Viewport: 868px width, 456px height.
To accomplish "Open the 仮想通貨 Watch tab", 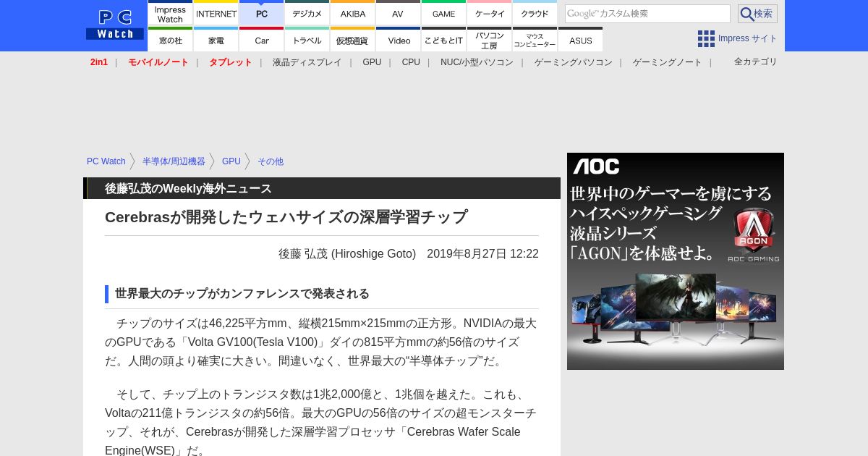I will 353,39.
